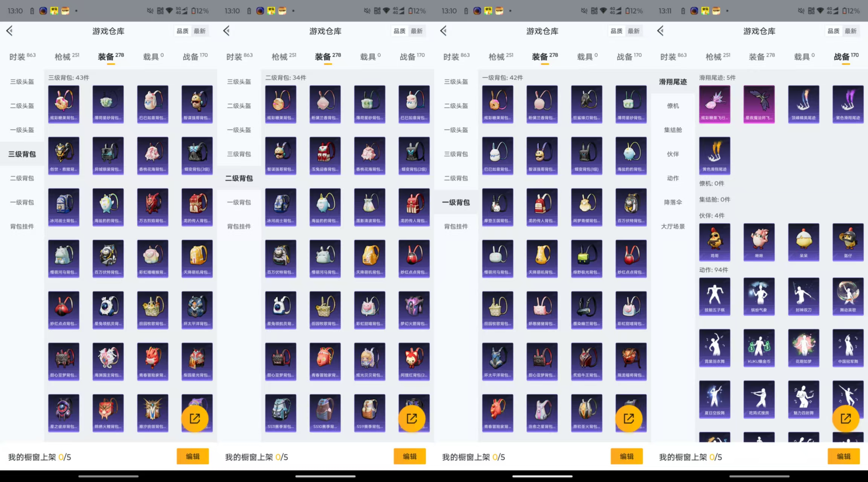The image size is (868, 482).
Task: Select the 盔仔 helmet chick companion
Action: (x=848, y=242)
